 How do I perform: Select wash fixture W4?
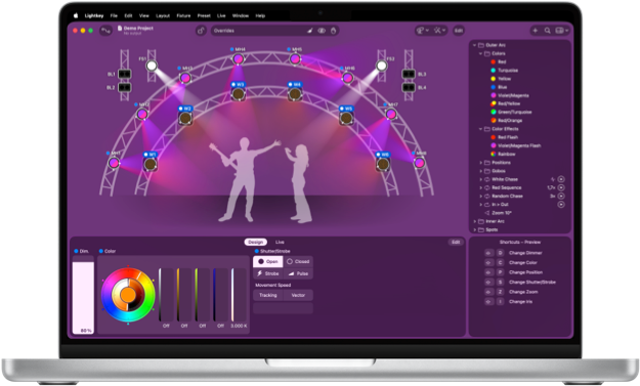click(x=295, y=95)
